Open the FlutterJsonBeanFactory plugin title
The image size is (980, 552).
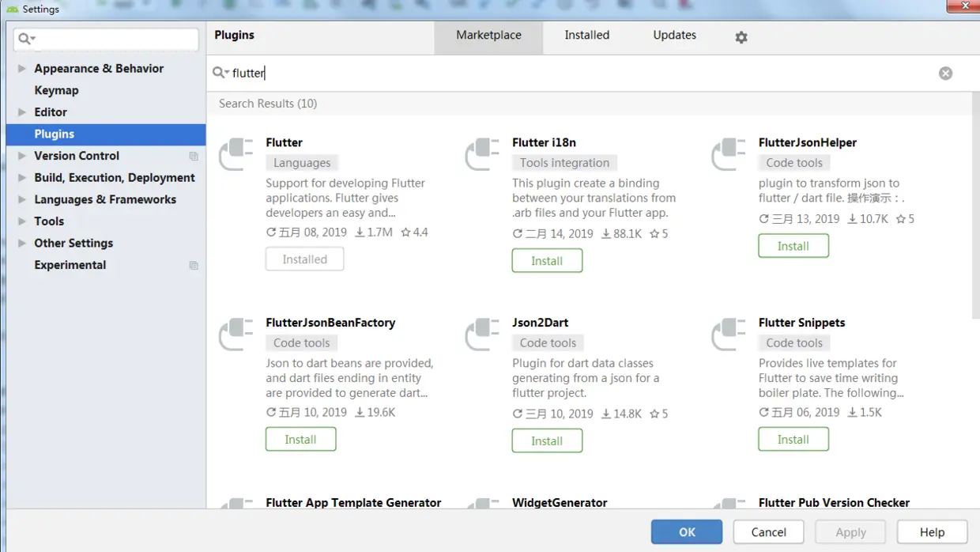click(330, 323)
